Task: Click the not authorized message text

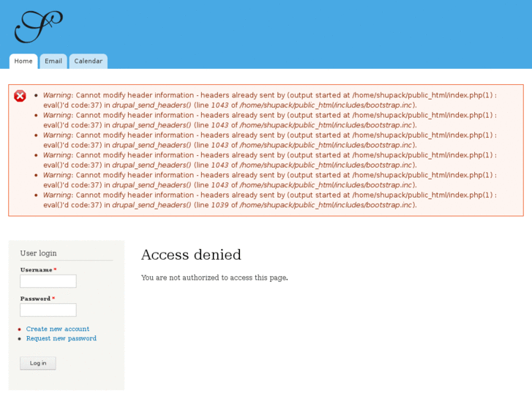Action: 214,278
